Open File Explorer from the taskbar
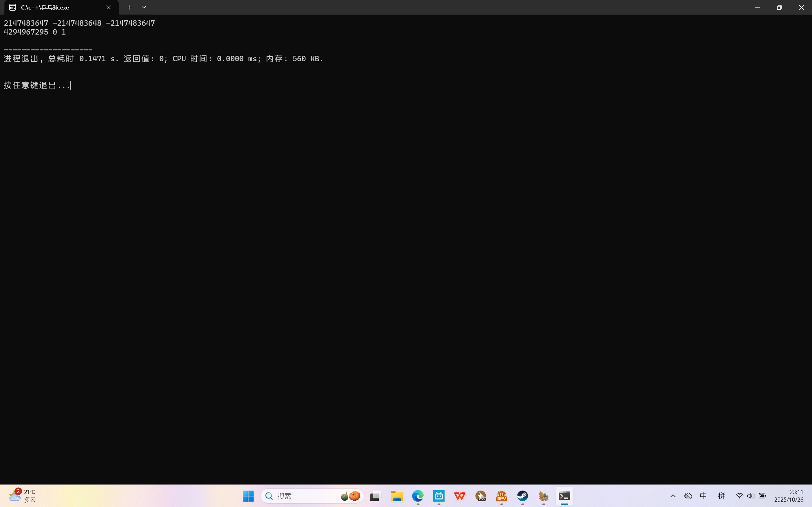812x507 pixels. pos(397,496)
